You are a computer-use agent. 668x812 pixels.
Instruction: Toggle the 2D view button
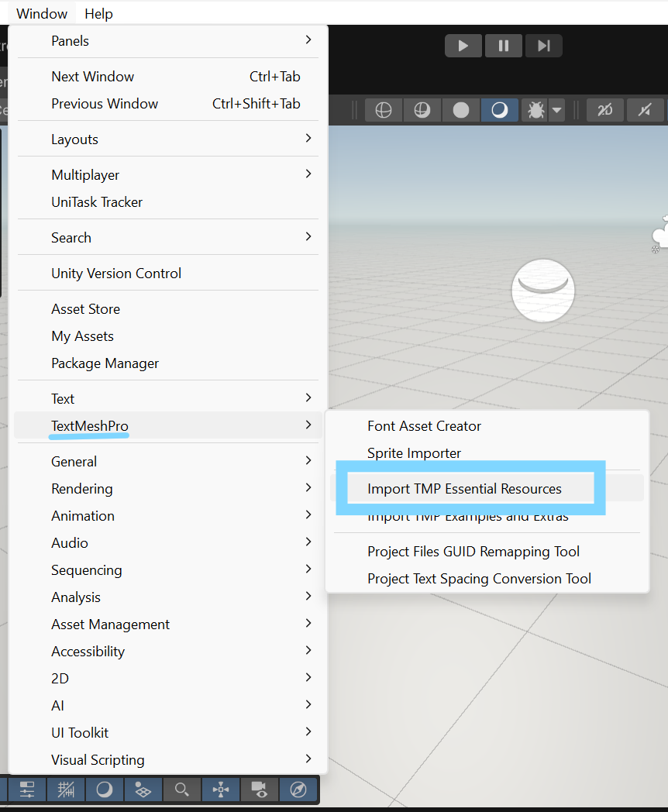[x=604, y=110]
